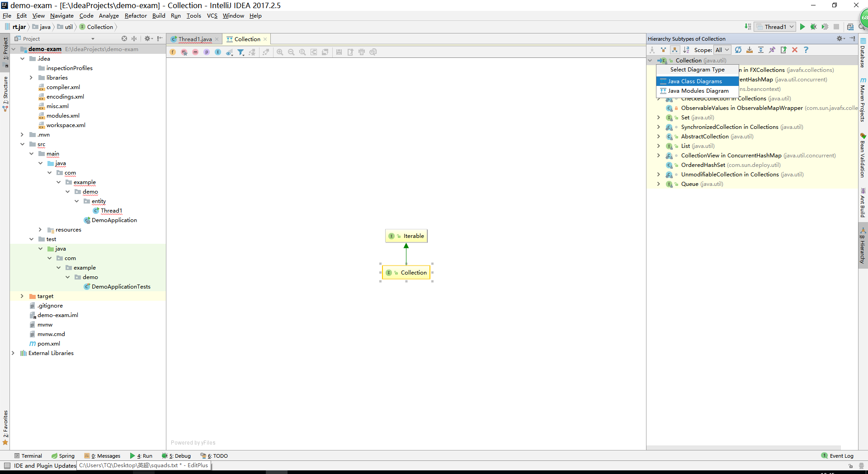
Task: Toggle the supertypes hierarchy view
Action: [663, 50]
